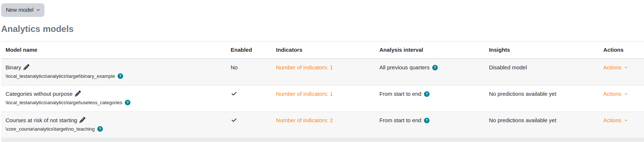644x142 pixels.
Task: Open indicators link for Categories without purpose
Action: click(304, 94)
